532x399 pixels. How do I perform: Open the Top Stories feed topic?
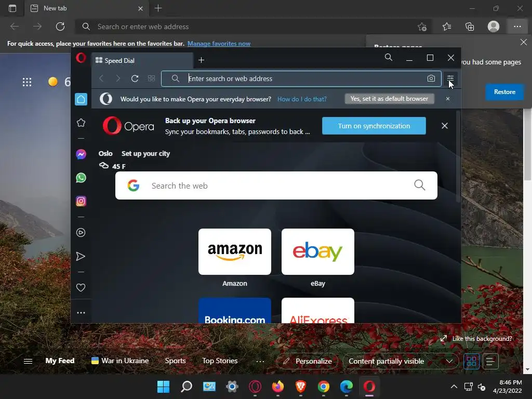[x=220, y=361]
